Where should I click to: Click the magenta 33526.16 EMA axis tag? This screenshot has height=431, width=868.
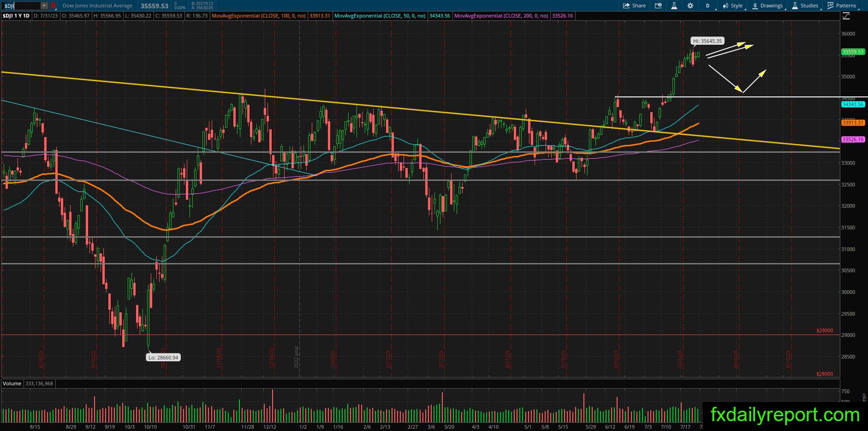coord(853,139)
